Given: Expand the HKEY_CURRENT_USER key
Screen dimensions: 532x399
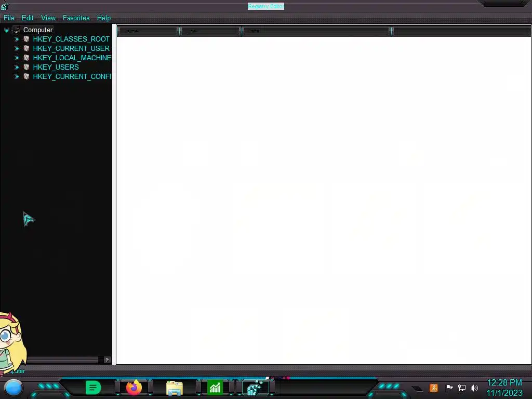Looking at the screenshot, I should pyautogui.click(x=16, y=48).
